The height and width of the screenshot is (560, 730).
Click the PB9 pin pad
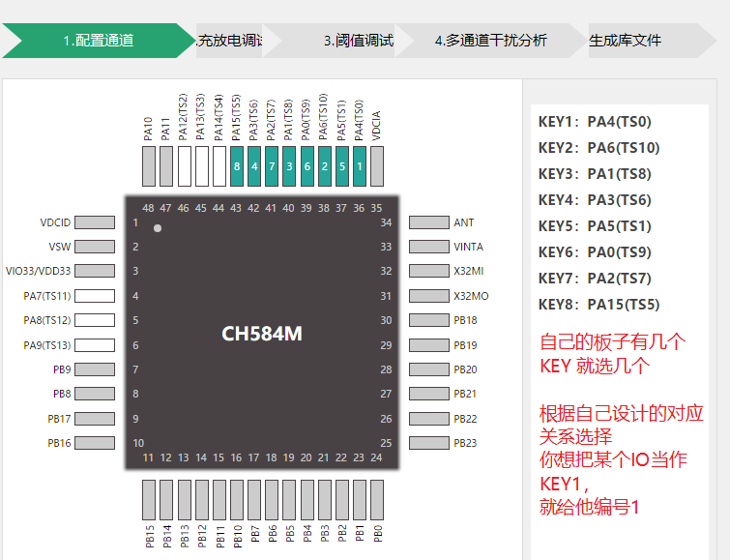95,369
